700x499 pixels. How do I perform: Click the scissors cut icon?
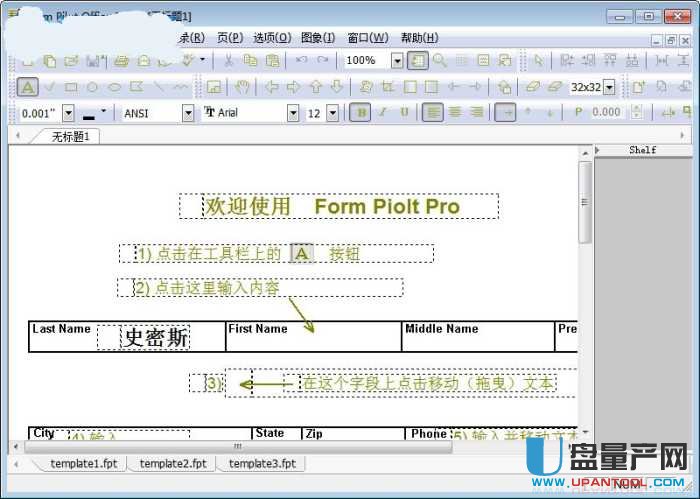point(228,61)
